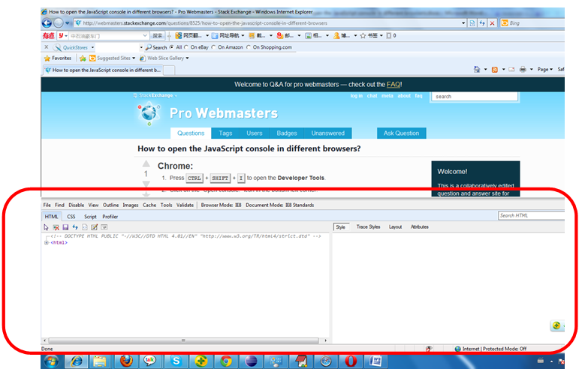The image size is (588, 378).
Task: Click the Save HTML floppy icon
Action: [65, 227]
